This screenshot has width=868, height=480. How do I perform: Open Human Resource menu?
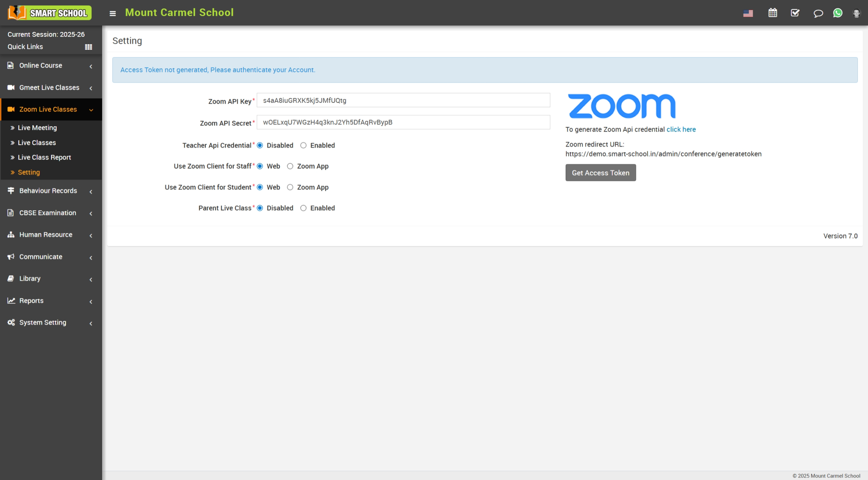tap(51, 234)
